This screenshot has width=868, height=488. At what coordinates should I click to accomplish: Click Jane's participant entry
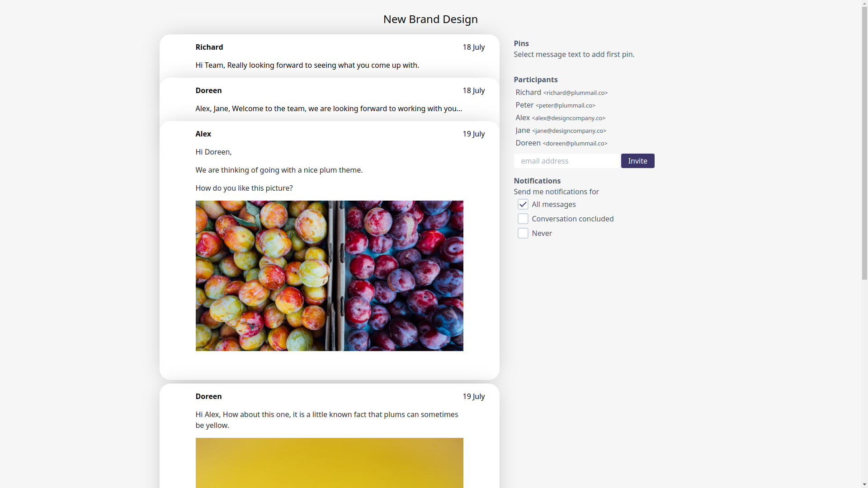pyautogui.click(x=569, y=131)
